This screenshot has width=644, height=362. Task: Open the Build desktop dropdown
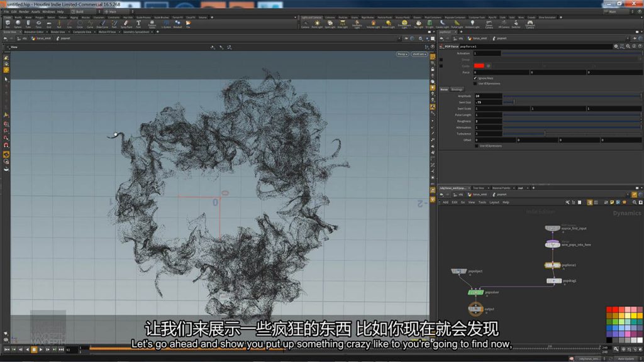pos(84,11)
